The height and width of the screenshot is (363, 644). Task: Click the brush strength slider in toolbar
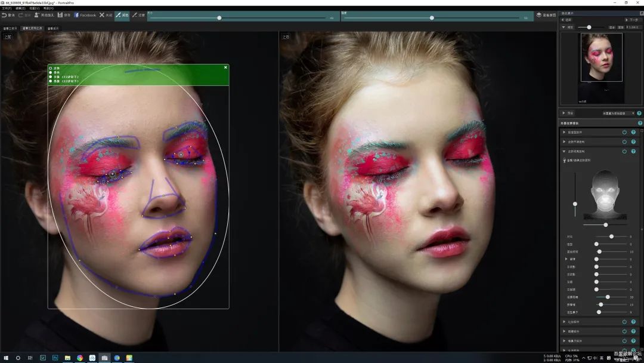point(432,18)
